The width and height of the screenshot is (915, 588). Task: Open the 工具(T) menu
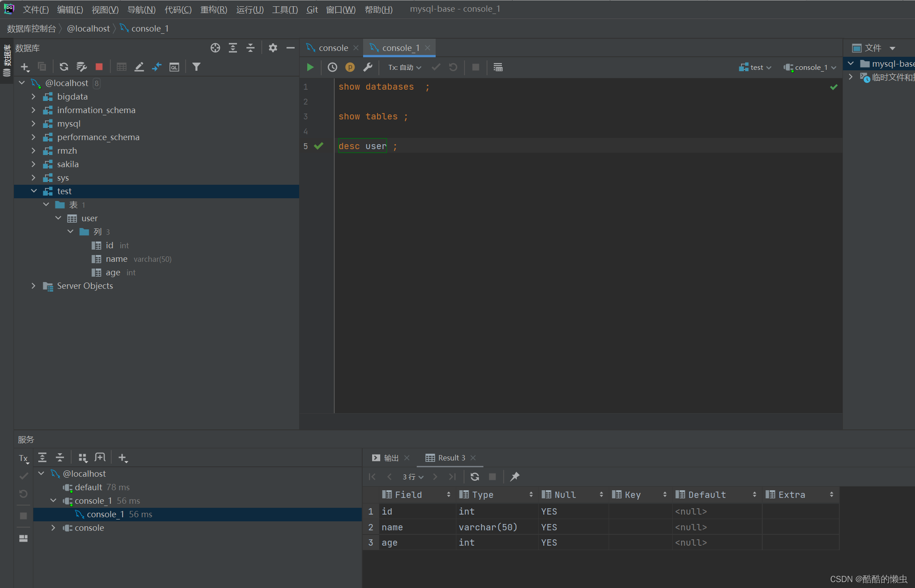[285, 9]
